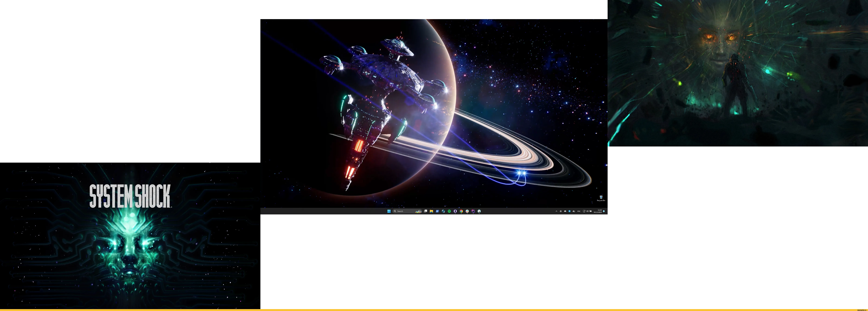Switch to Slack in the taskbar
Image resolution: width=868 pixels, height=311 pixels.
(x=467, y=211)
